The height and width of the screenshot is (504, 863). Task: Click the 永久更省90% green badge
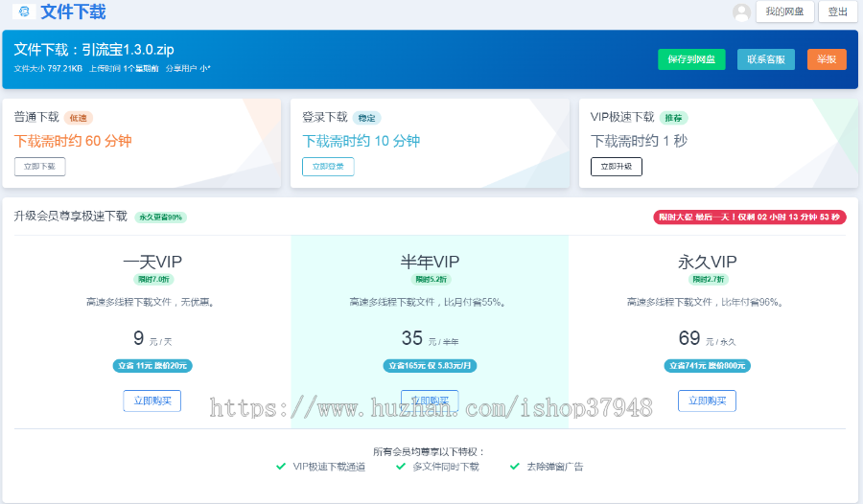click(161, 218)
